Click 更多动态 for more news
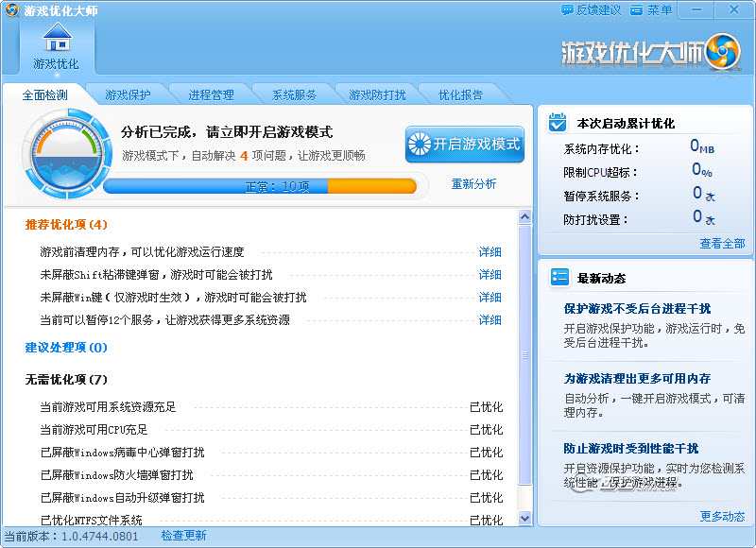This screenshot has height=548, width=756. [722, 517]
